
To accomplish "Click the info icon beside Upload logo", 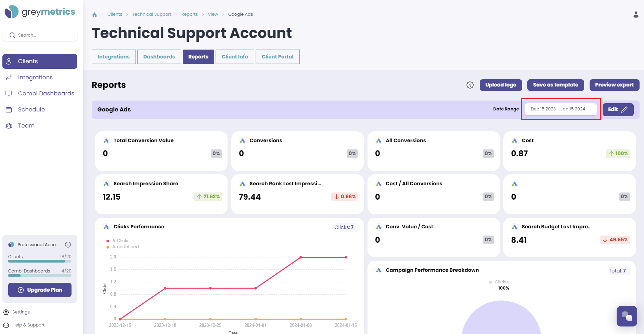I will pos(470,85).
